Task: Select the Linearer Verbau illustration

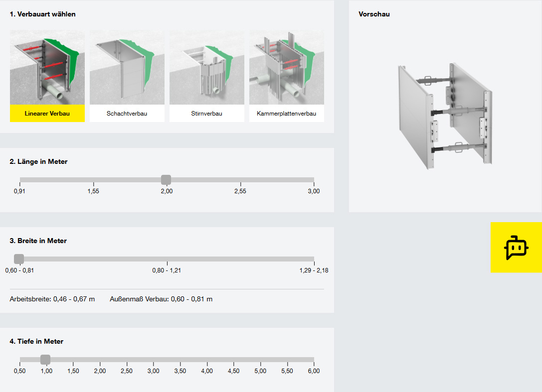Action: point(47,67)
